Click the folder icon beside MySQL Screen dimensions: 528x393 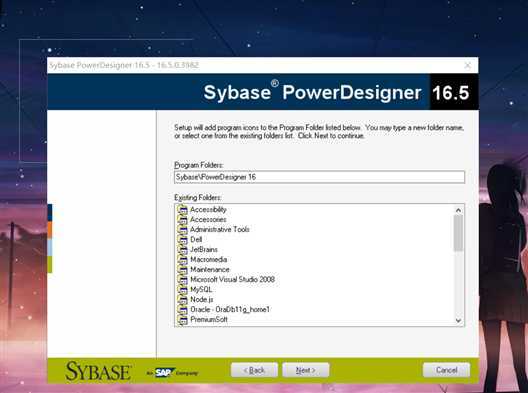[182, 290]
